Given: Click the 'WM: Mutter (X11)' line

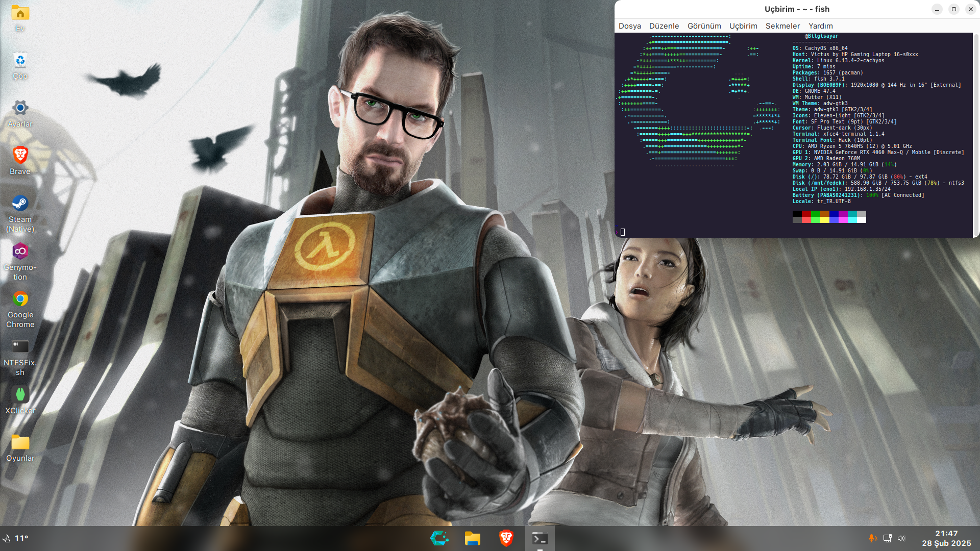Looking at the screenshot, I should click(817, 97).
